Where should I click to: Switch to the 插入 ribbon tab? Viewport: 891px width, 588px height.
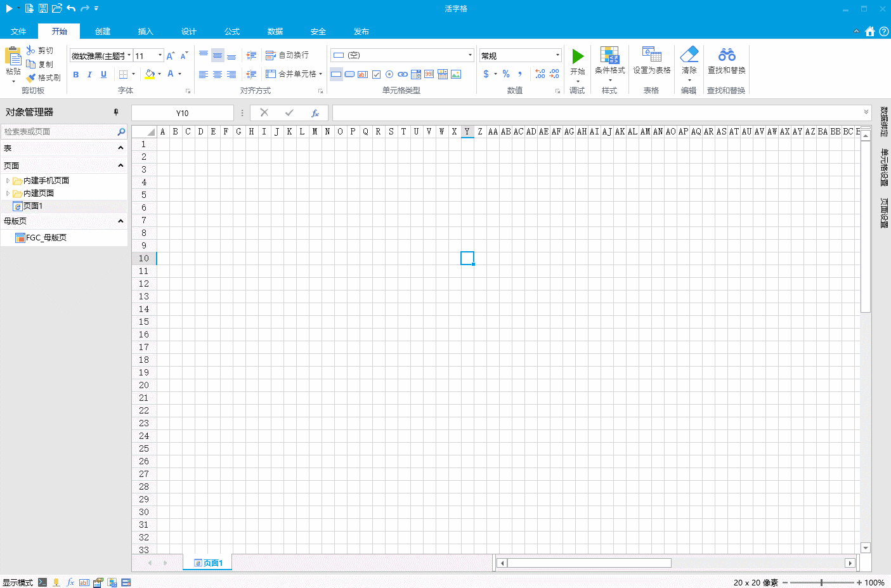(146, 31)
